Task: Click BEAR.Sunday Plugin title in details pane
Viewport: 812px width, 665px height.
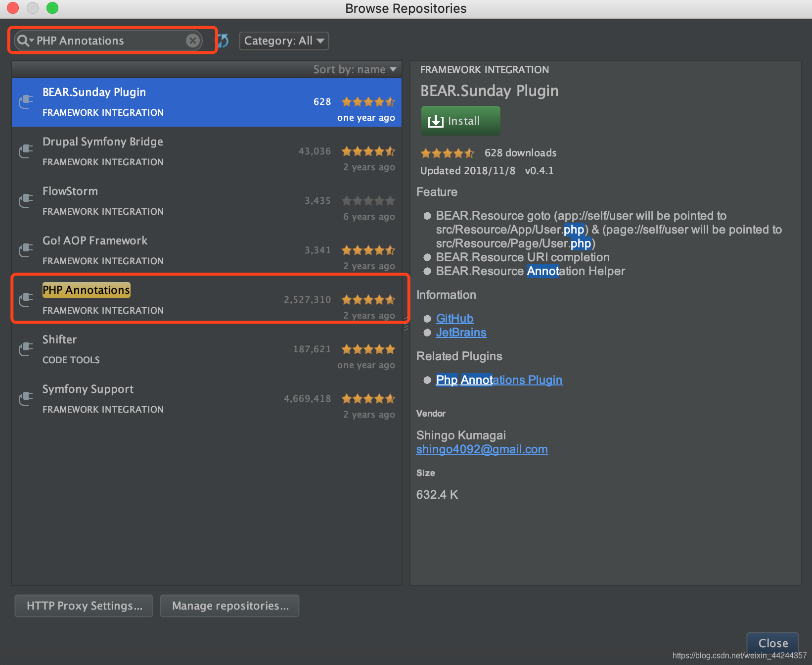Action: (x=490, y=91)
